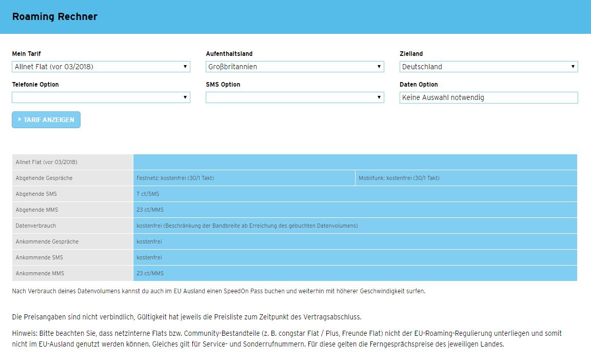This screenshot has height=364, width=591.
Task: Click the Ankommende SMS row label
Action: [72, 257]
